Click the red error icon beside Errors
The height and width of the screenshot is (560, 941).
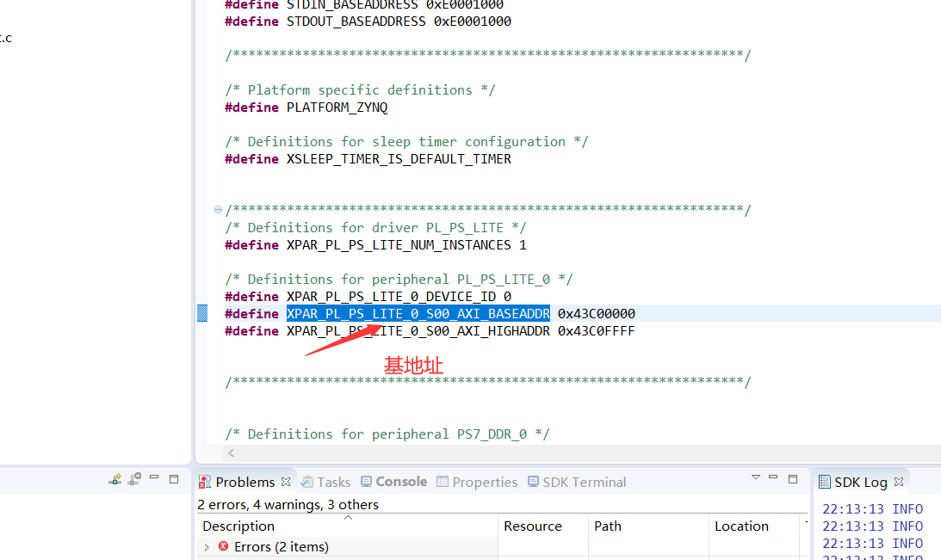[x=223, y=546]
